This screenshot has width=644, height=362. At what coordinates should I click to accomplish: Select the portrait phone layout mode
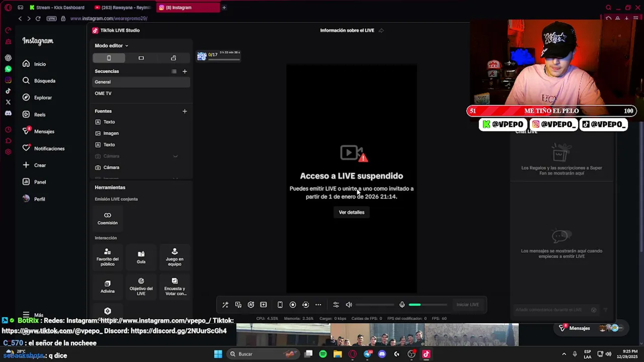pyautogui.click(x=109, y=58)
